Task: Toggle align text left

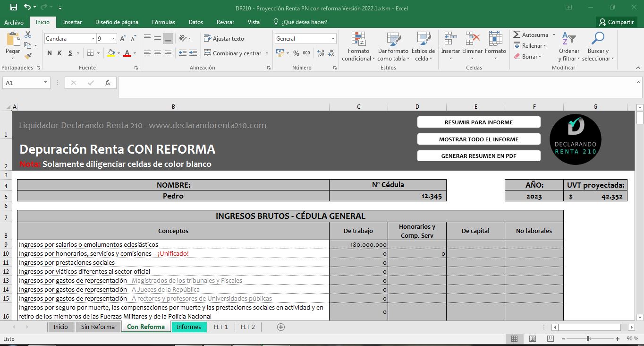Action: coord(147,53)
